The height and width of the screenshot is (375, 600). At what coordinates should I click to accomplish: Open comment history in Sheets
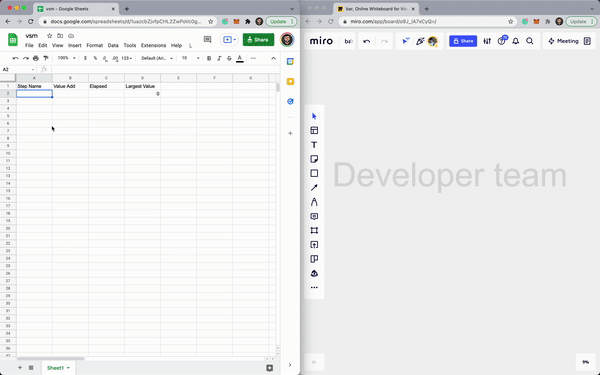(207, 39)
